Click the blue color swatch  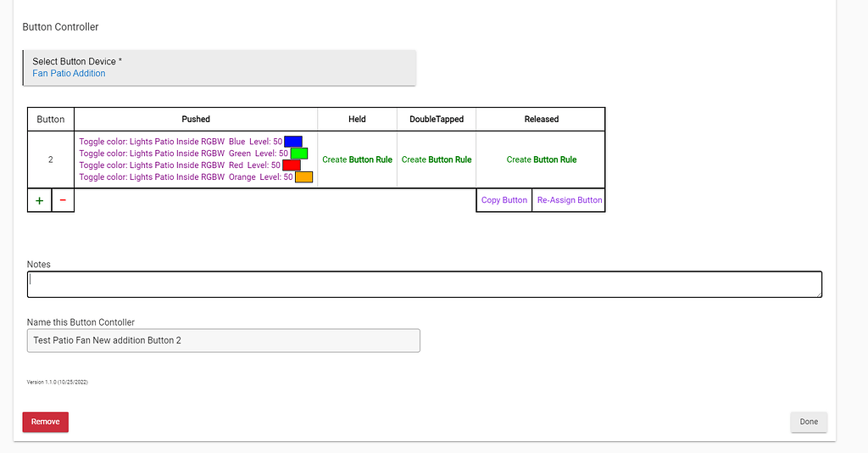coord(292,142)
